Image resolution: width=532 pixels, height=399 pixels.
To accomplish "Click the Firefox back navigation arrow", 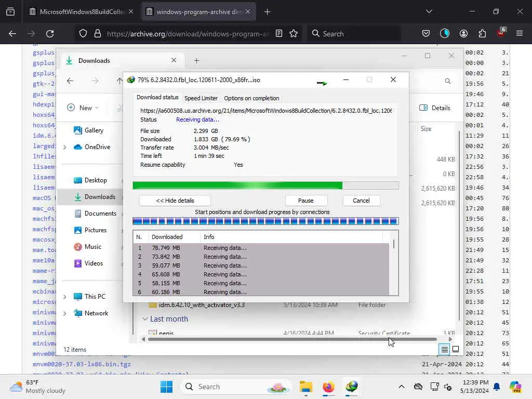I will [x=12, y=34].
